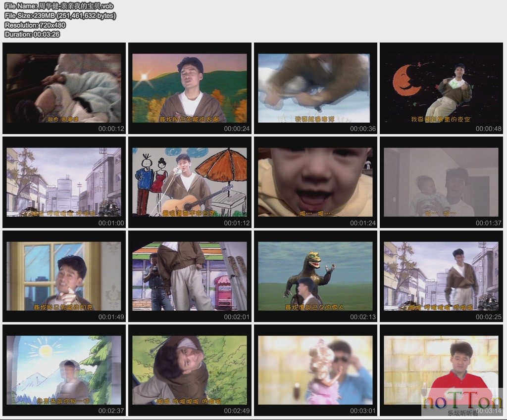Open the crescent moon thumbnail 00:00:48

pos(441,88)
